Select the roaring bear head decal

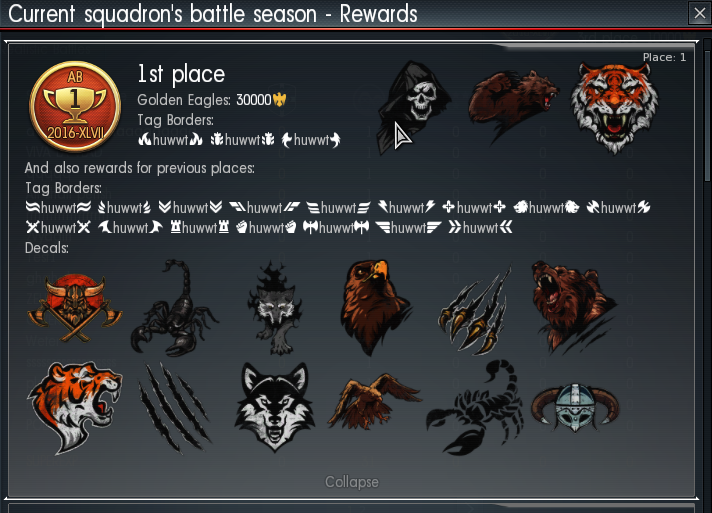[575, 307]
